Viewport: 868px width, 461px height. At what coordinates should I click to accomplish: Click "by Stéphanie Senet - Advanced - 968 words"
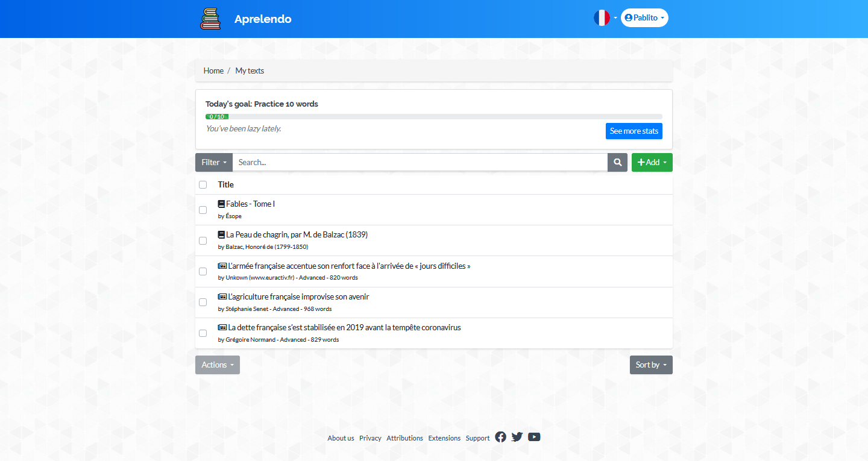275,309
